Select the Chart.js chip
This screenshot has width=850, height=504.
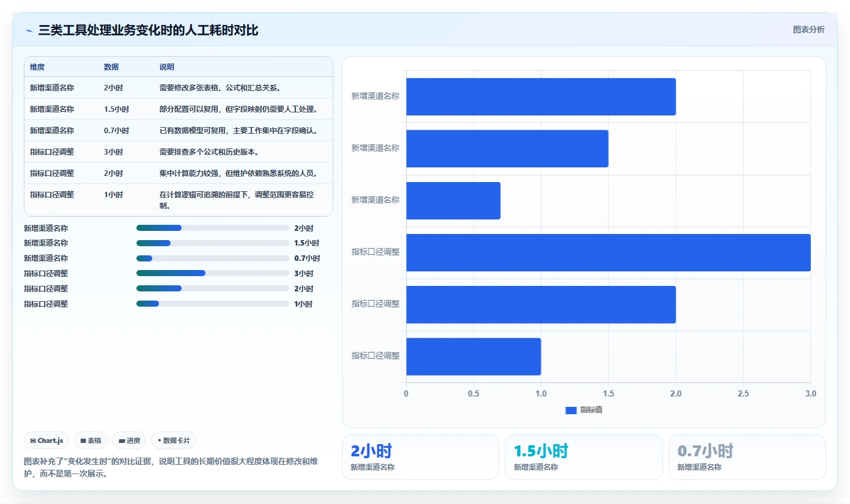(46, 440)
